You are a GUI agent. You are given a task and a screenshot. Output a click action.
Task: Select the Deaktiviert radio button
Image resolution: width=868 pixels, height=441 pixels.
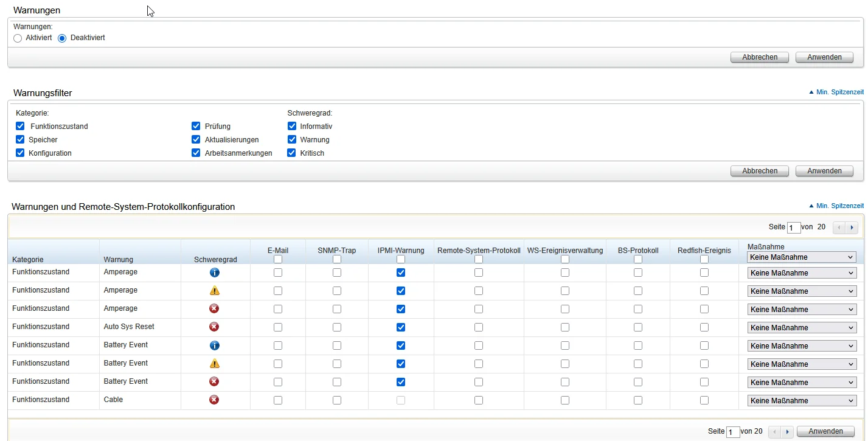tap(62, 38)
